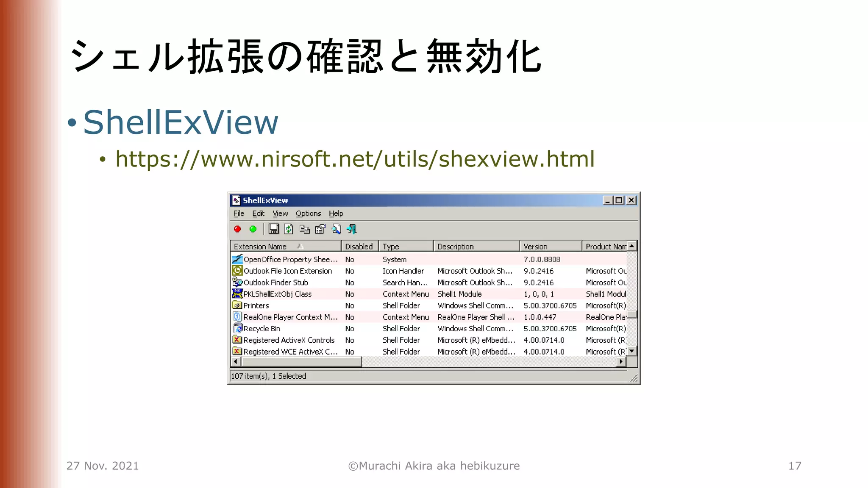This screenshot has width=868, height=488.
Task: Click the System type cell in OpenOffice row
Action: point(395,259)
